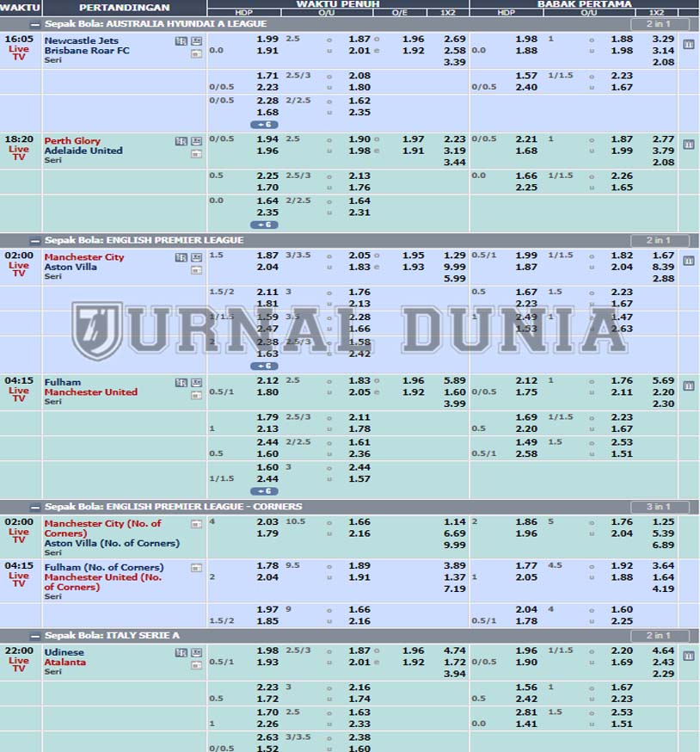Pick full-time 1X2 odds 3.19 for Adelaide United
This screenshot has height=752, width=700.
(x=455, y=151)
